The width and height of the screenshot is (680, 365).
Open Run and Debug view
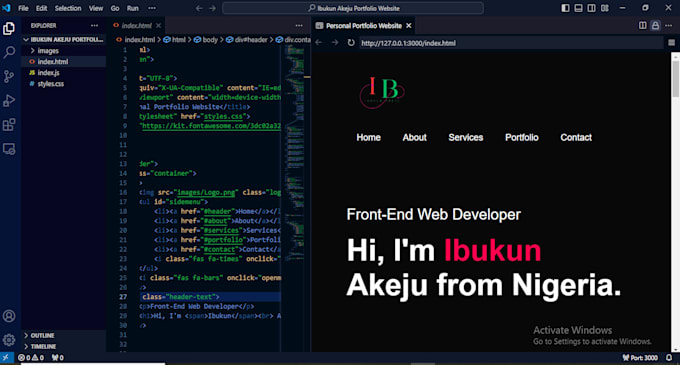(x=9, y=101)
